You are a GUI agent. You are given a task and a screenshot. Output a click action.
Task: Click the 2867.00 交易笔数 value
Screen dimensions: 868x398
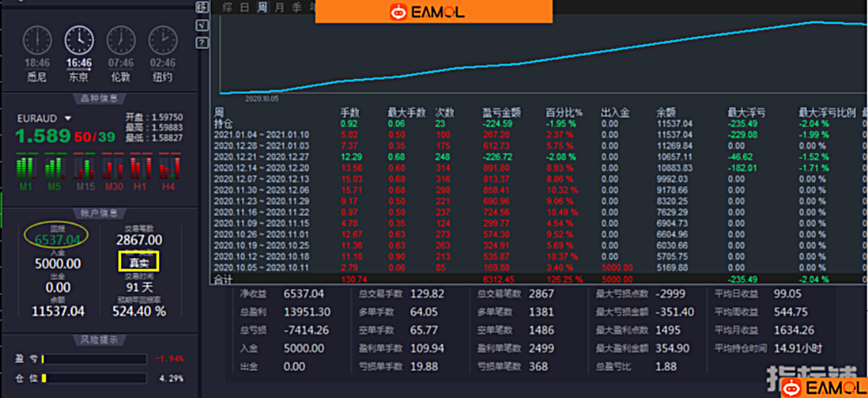click(139, 240)
